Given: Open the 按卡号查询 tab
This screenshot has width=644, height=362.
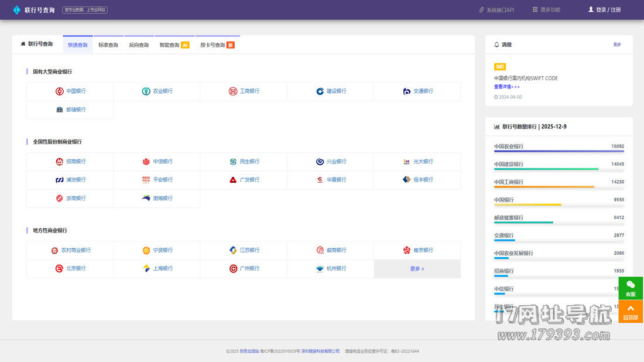Looking at the screenshot, I should coord(217,45).
